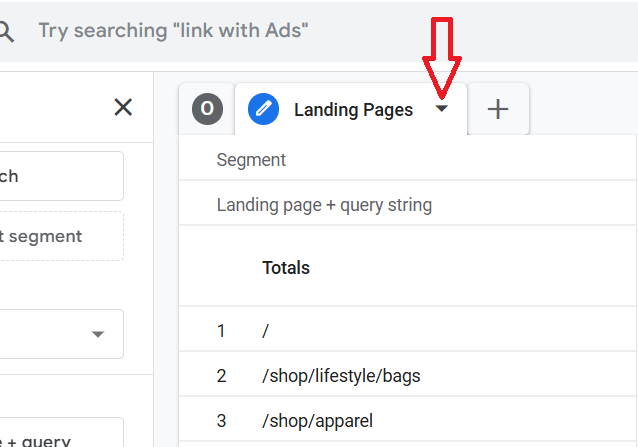Expand the Landing Pages tab dropdown arrow
This screenshot has height=447, width=638.
(442, 110)
